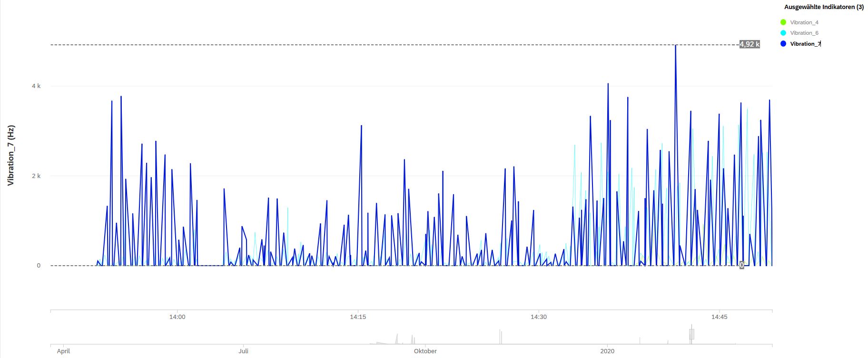
Task: Click the 0 minimum value label
Action: pyautogui.click(x=741, y=265)
